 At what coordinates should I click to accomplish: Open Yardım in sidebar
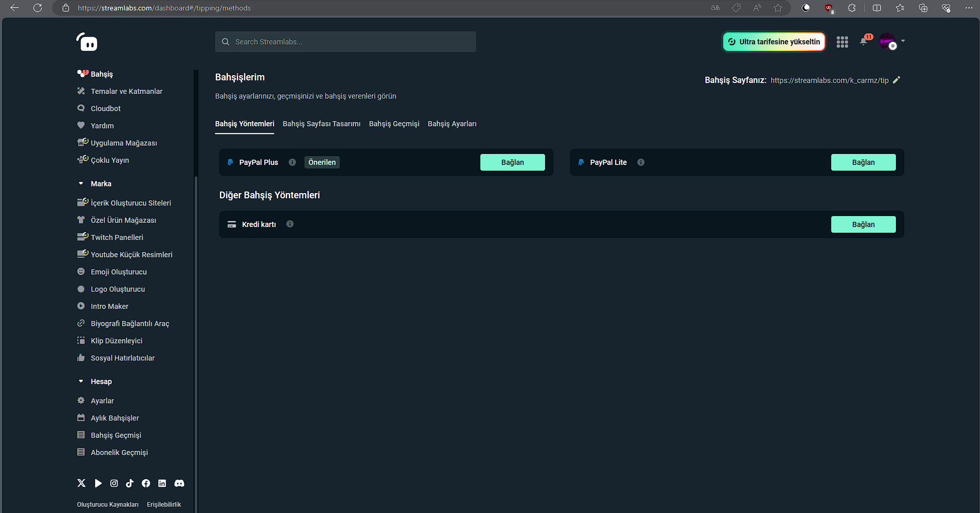point(102,126)
